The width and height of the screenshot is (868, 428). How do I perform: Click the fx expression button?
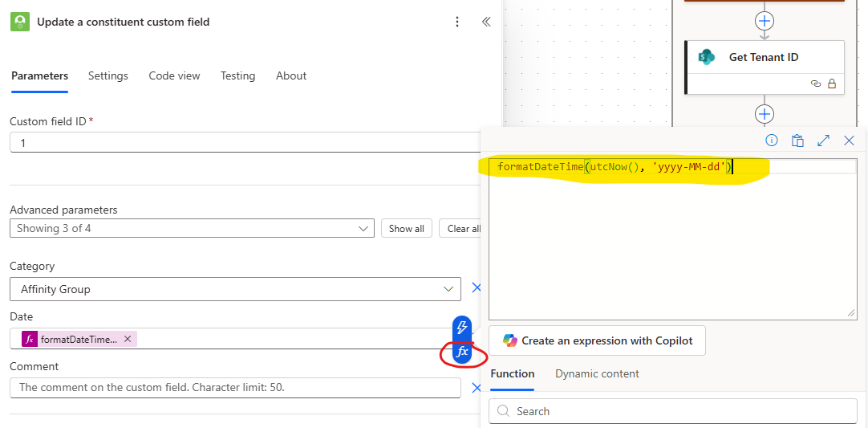click(x=462, y=352)
